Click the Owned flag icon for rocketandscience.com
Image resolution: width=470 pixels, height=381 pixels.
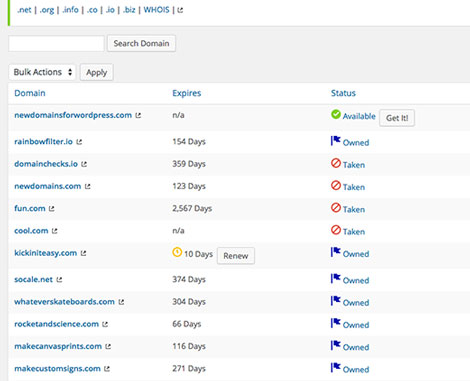click(335, 323)
